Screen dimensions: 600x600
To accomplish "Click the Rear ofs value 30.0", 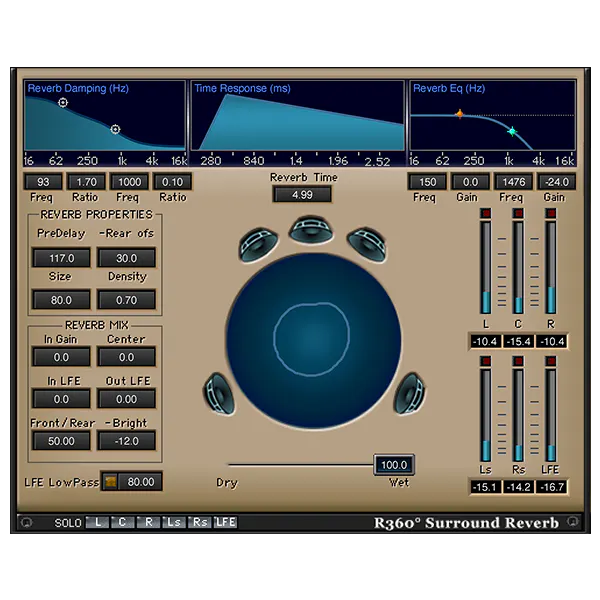I will [x=126, y=258].
